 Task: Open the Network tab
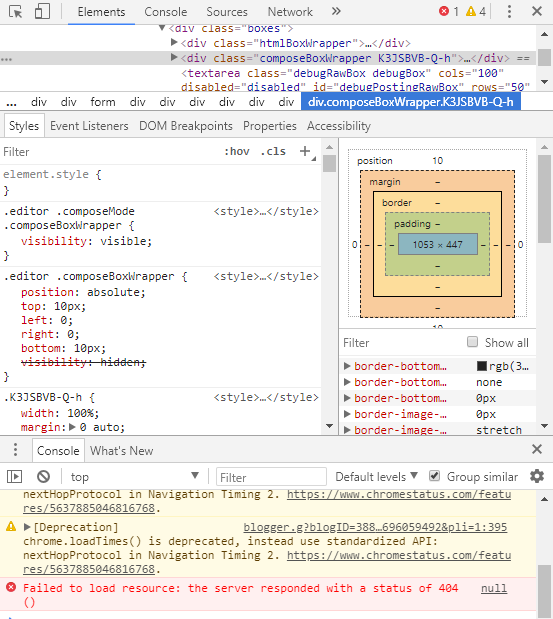pos(290,12)
